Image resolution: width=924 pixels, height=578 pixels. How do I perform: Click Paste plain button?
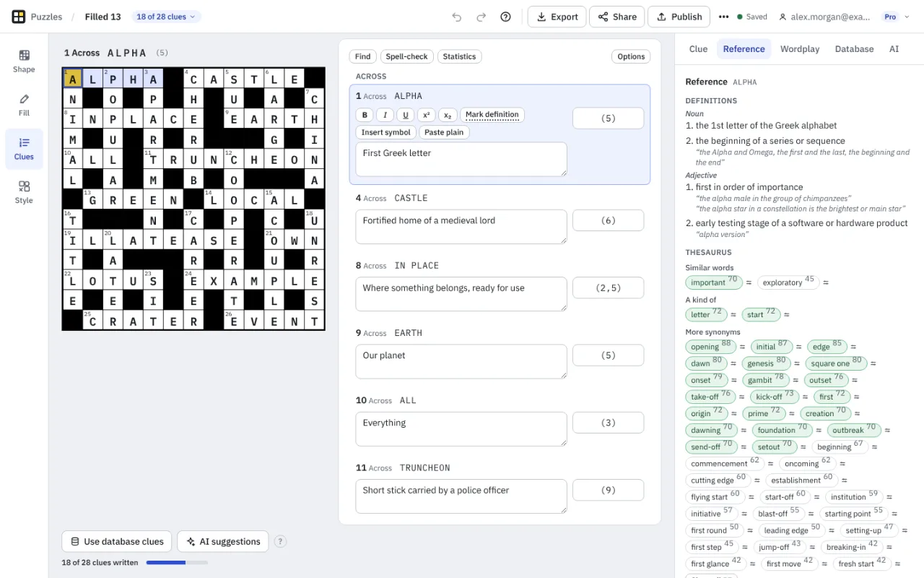click(444, 132)
